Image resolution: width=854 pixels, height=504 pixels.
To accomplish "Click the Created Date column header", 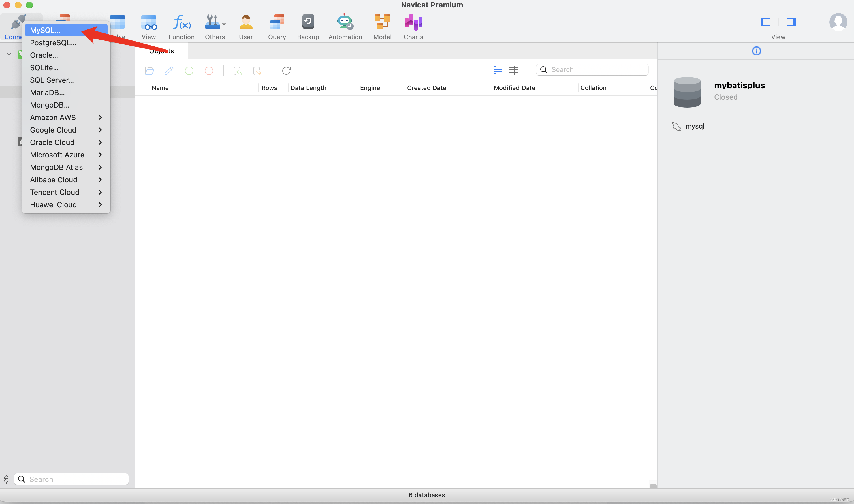I will tap(426, 88).
